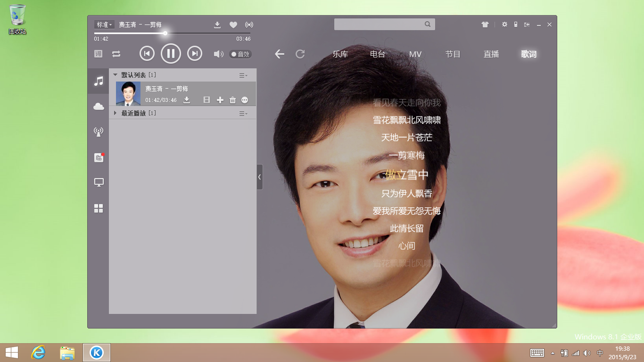
Task: Click lyric line 爱我所爱无怨无悔
Action: [x=407, y=211]
